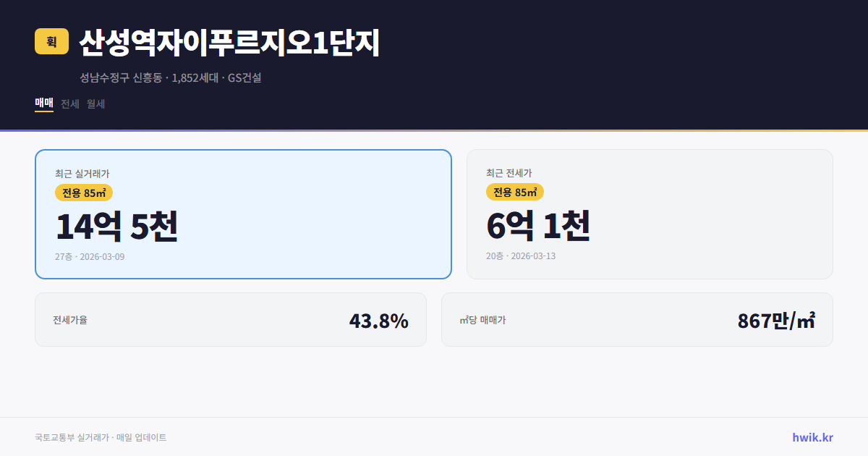Select the 최근 실거래가 highlighted card
The image size is (868, 456).
click(243, 214)
